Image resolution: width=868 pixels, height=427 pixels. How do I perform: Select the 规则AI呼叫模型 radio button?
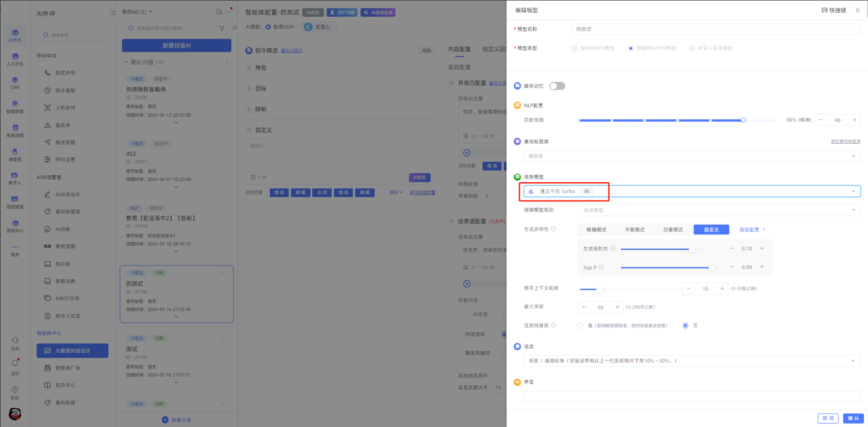(574, 48)
